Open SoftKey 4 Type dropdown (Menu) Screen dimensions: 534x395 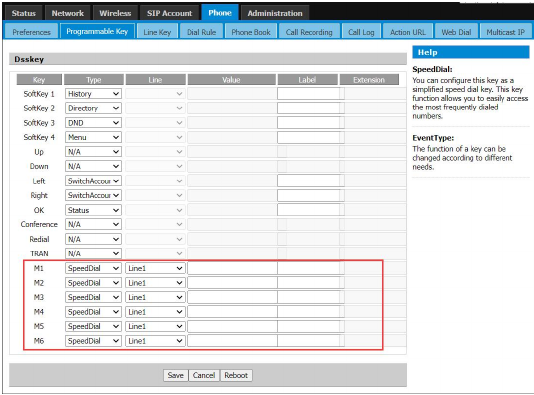pyautogui.click(x=93, y=137)
